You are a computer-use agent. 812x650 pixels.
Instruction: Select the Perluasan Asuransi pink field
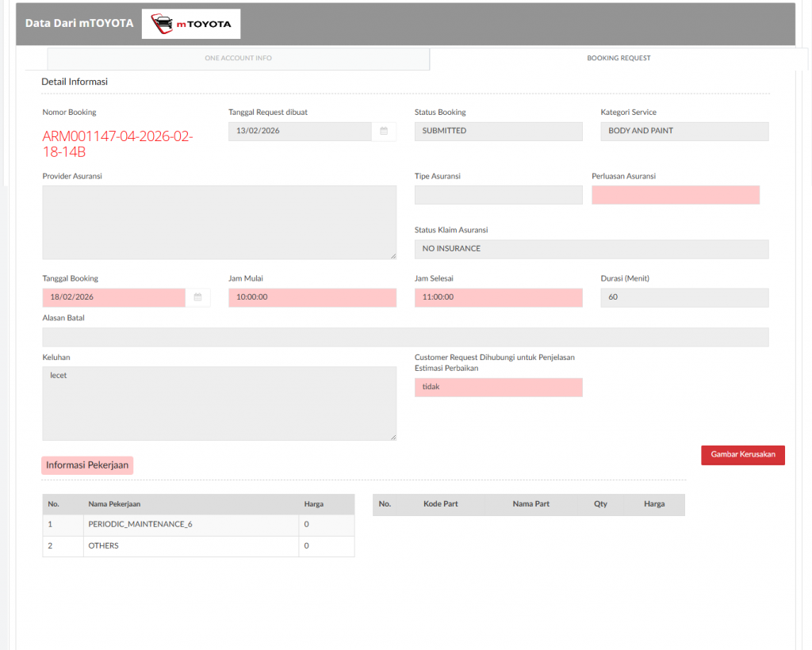676,195
